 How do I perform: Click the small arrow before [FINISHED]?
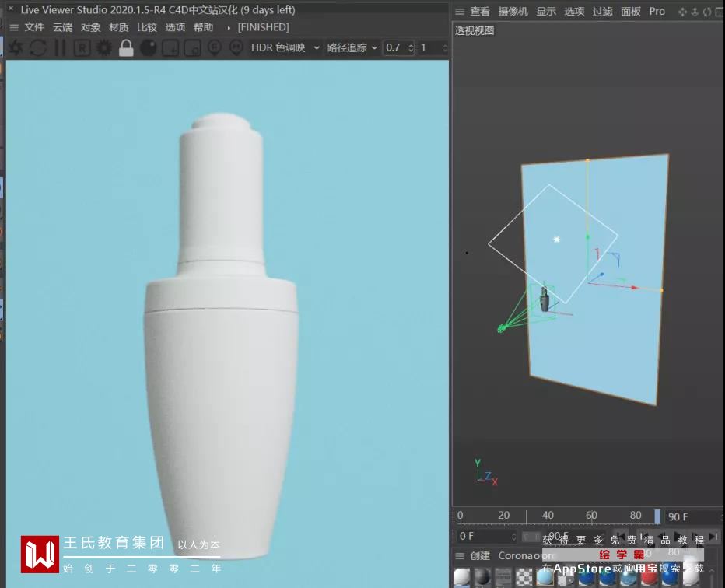(229, 28)
